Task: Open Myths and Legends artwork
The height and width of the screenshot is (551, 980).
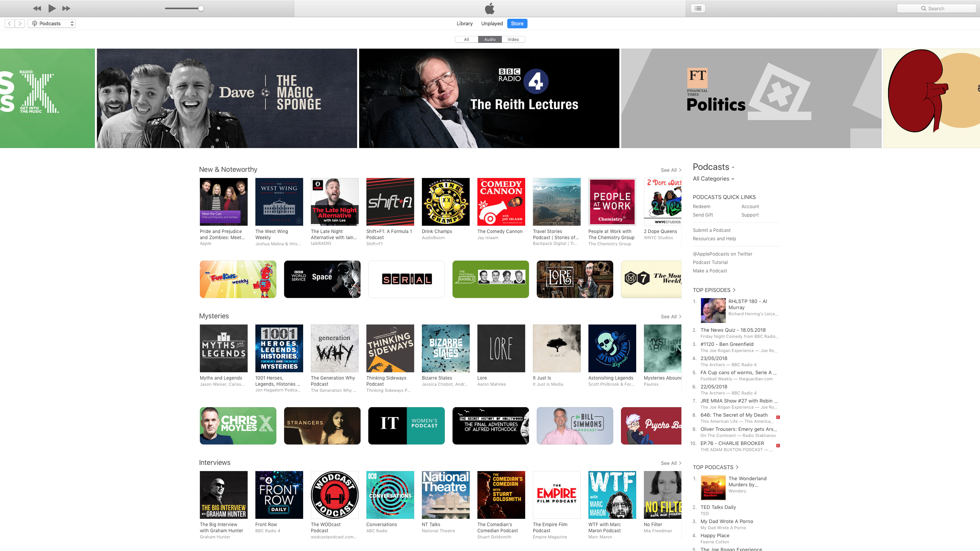Action: tap(224, 348)
